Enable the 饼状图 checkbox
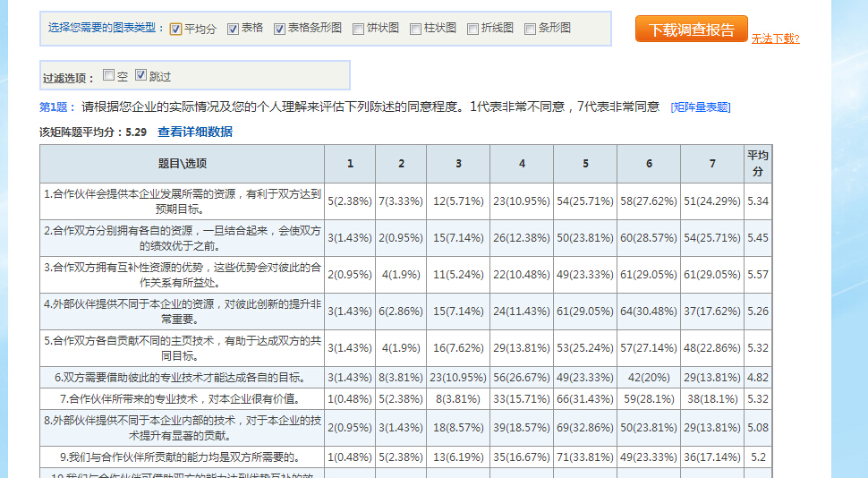The width and height of the screenshot is (868, 478). pyautogui.click(x=358, y=29)
